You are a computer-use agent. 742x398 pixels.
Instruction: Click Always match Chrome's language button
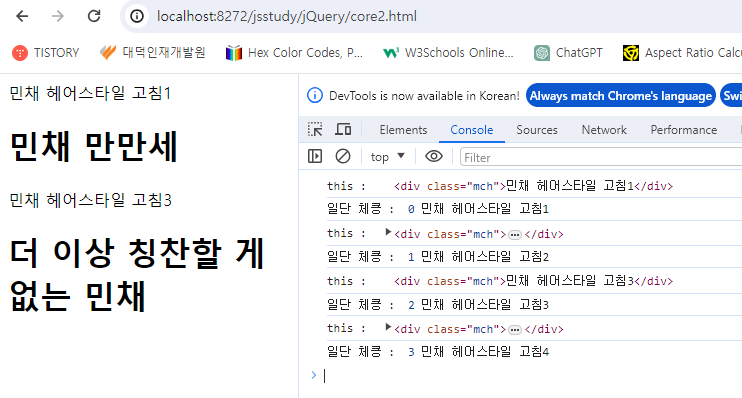620,96
